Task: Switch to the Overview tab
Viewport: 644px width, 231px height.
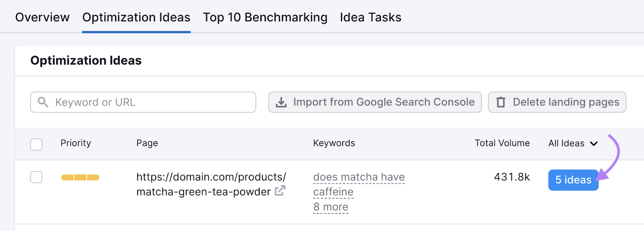Action: coord(42,17)
